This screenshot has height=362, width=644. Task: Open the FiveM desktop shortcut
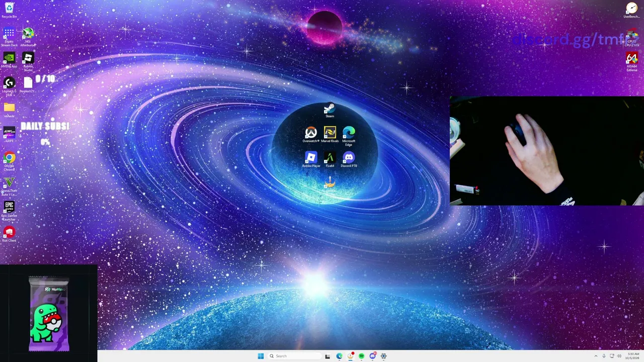pyautogui.click(x=330, y=160)
